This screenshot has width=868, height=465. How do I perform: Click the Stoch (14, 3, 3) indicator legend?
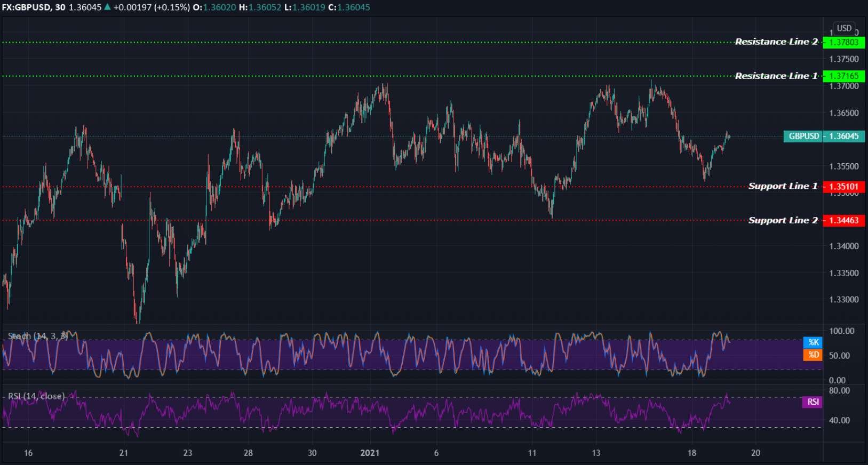click(x=38, y=336)
